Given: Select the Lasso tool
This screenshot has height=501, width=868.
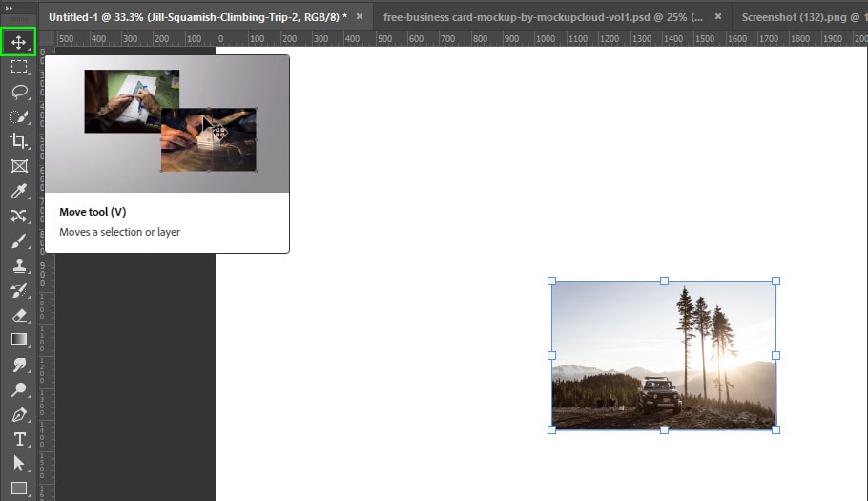Looking at the screenshot, I should click(x=19, y=92).
